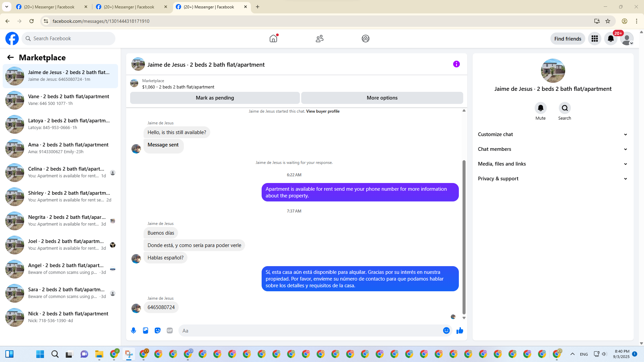The height and width of the screenshot is (362, 644).
Task: Open the browser tab search dropdown
Action: 7,7
